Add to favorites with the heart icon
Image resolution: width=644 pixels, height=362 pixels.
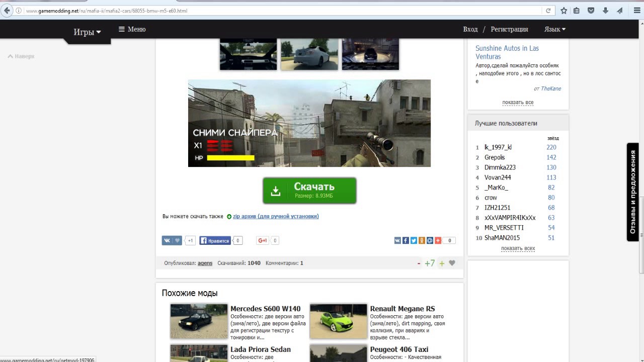coord(452,263)
